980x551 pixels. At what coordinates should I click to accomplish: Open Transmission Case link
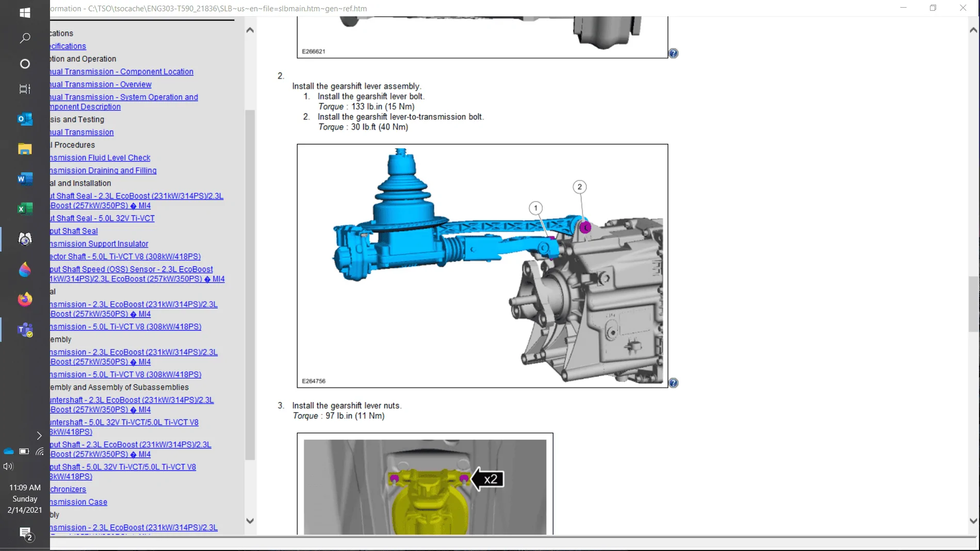(78, 502)
